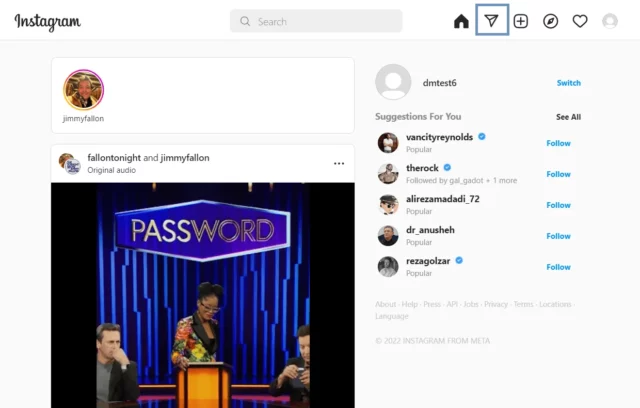Follow alirezamadadi_72
Screen dimensions: 640x408
tap(558, 205)
